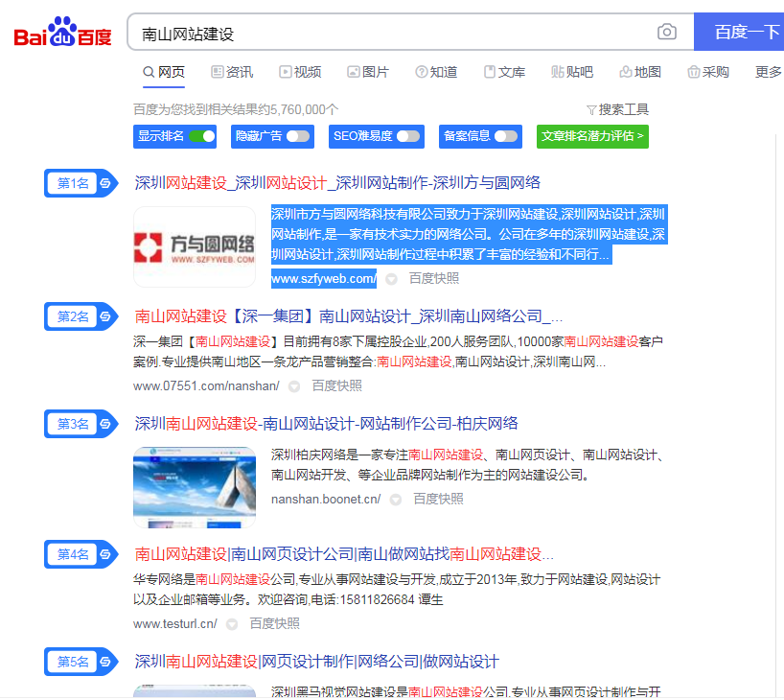This screenshot has width=784, height=700.
Task: Open 搜索工具 filter options
Action: [x=617, y=109]
